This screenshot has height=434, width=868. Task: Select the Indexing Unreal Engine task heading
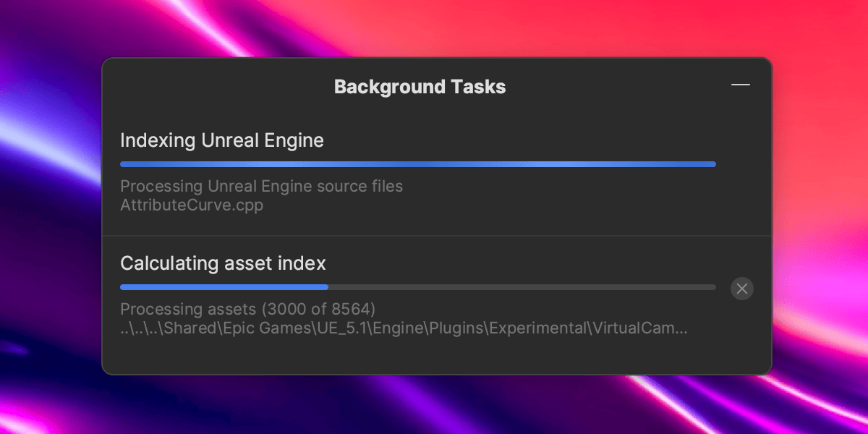(x=221, y=140)
